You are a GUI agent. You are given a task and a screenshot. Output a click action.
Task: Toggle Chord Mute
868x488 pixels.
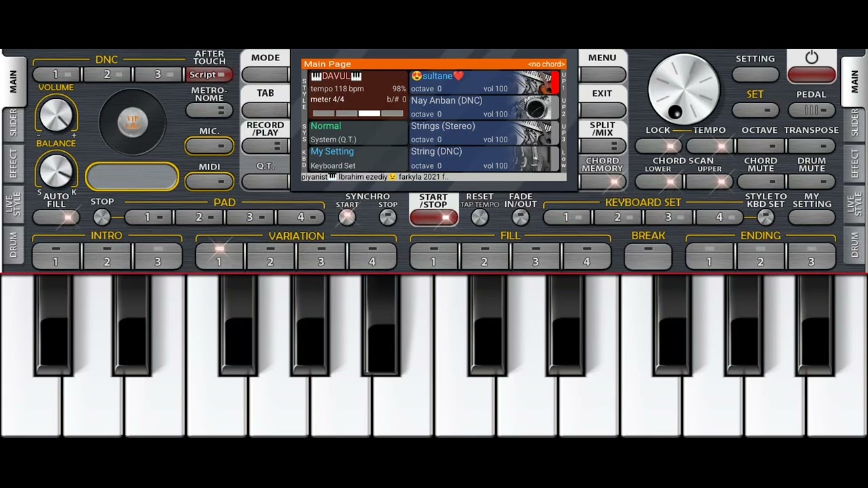click(760, 181)
